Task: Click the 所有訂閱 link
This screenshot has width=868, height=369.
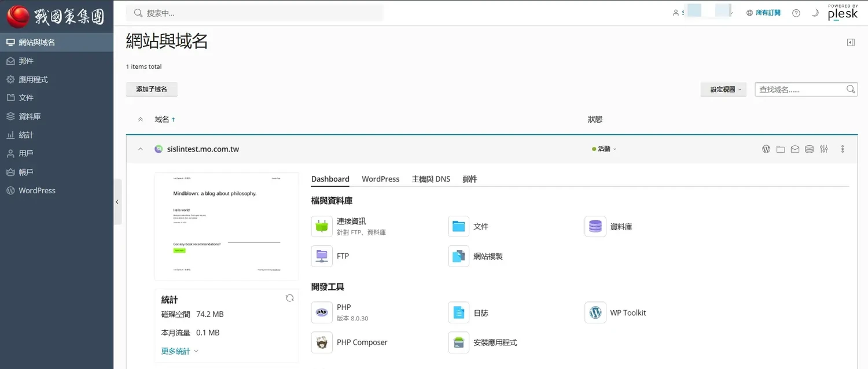Action: (768, 13)
